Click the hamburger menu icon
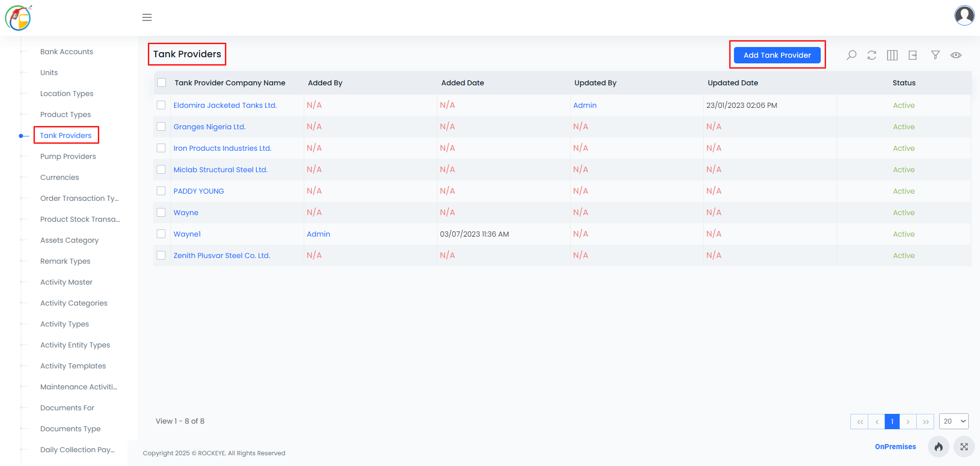The width and height of the screenshot is (980, 466). pos(147,17)
